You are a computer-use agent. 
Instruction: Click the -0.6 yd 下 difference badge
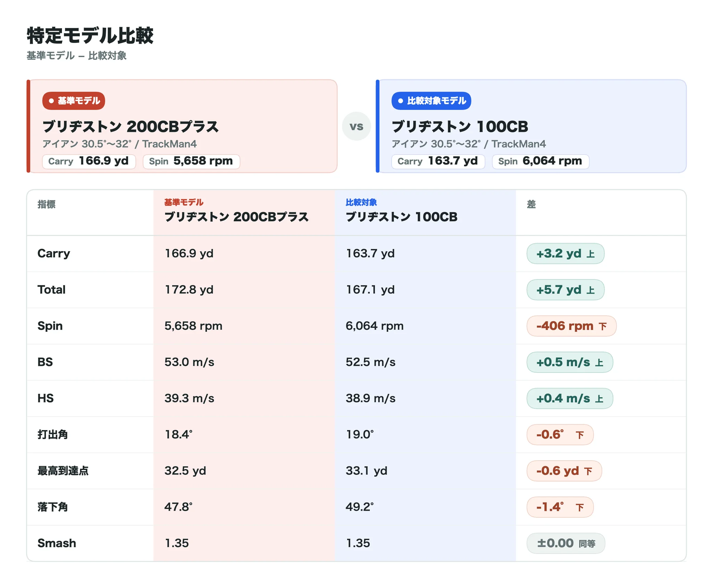564,471
